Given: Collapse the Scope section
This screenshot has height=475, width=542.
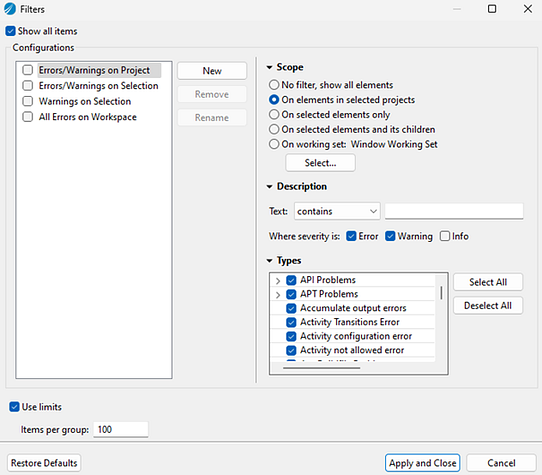Looking at the screenshot, I should 270,67.
